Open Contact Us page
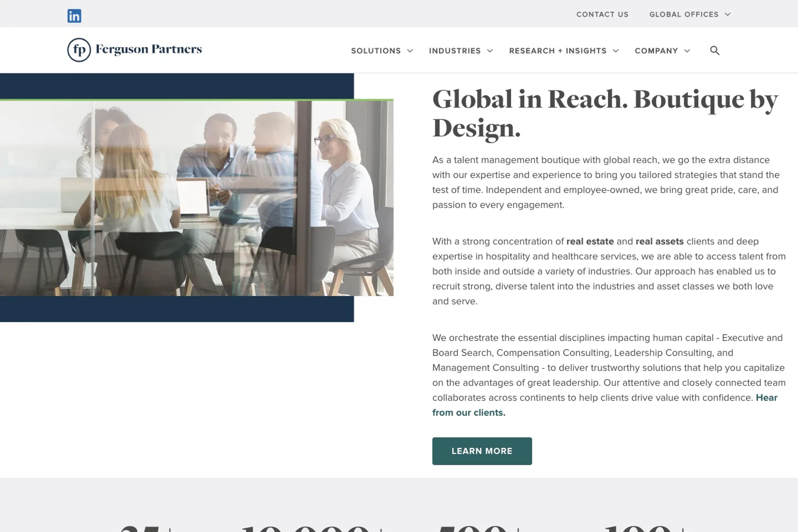 [x=602, y=14]
